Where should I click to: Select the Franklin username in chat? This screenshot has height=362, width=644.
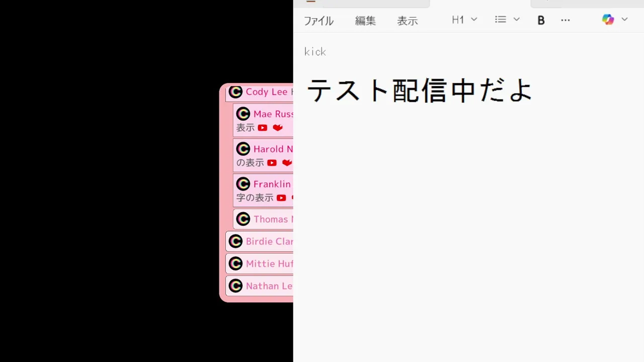tap(272, 185)
